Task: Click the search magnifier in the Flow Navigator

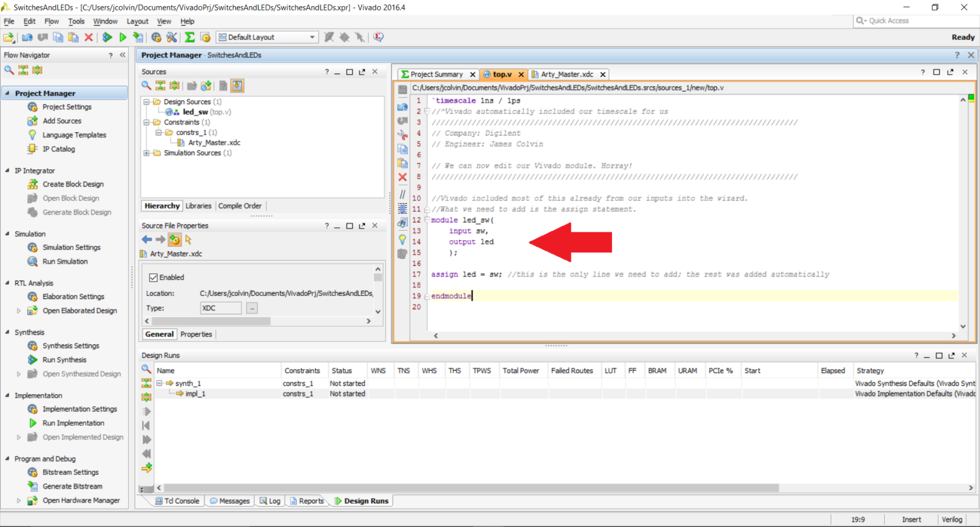Action: pyautogui.click(x=9, y=70)
